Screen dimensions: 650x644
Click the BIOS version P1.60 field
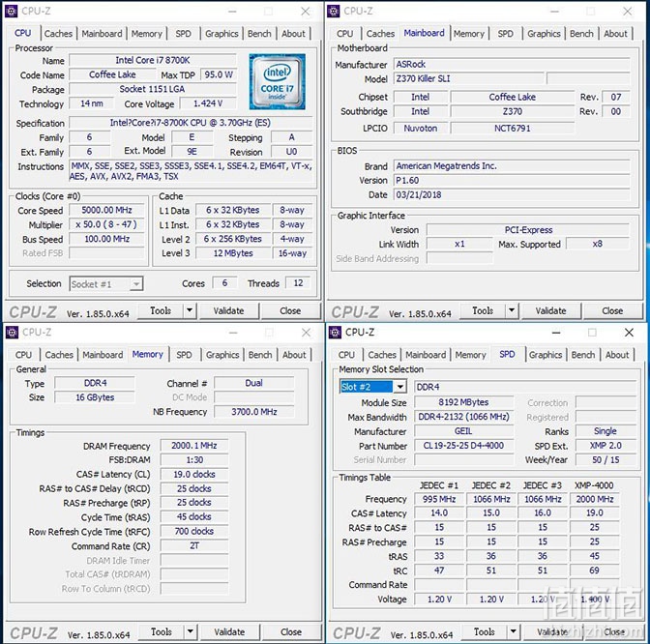tap(512, 180)
